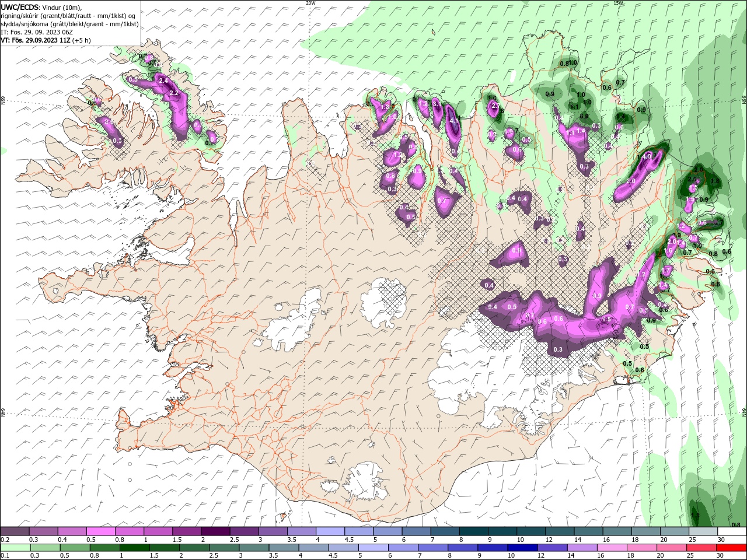This screenshot has height=560, width=747.
Task: Click the '0.1' label under lower legend row
Action: coord(5,556)
